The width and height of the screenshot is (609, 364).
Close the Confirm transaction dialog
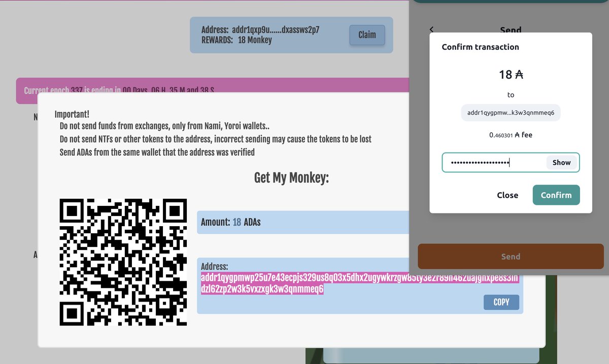(507, 195)
